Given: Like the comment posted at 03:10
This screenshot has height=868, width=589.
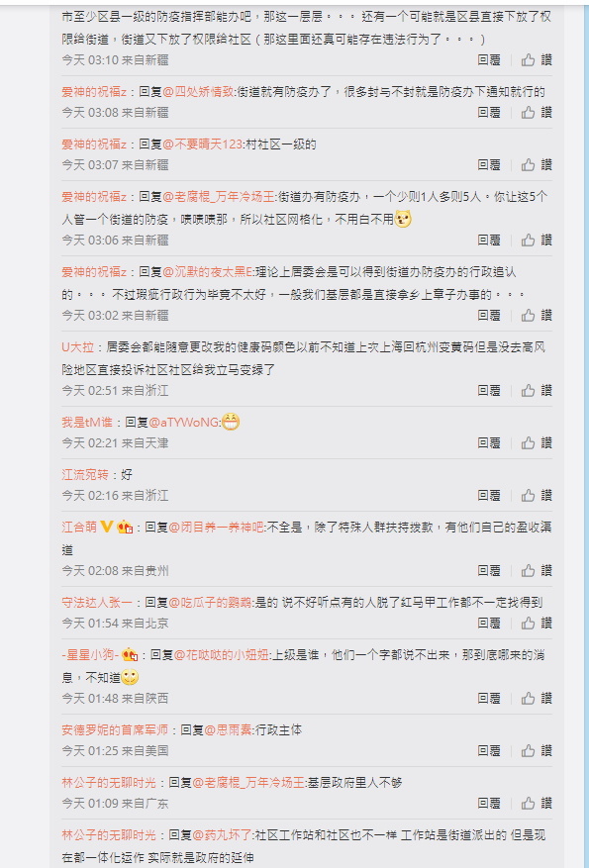Looking at the screenshot, I should click(x=537, y=59).
